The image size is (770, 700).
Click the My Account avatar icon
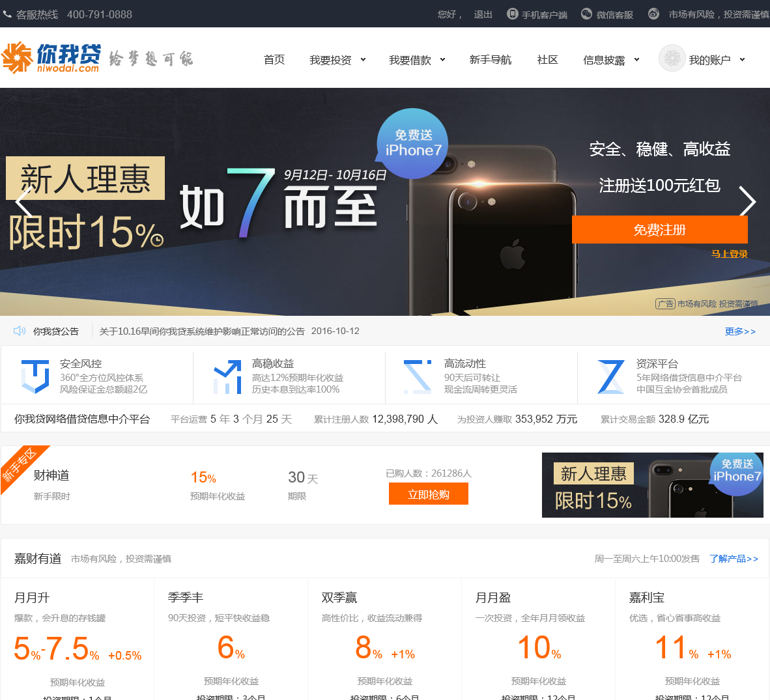coord(672,58)
